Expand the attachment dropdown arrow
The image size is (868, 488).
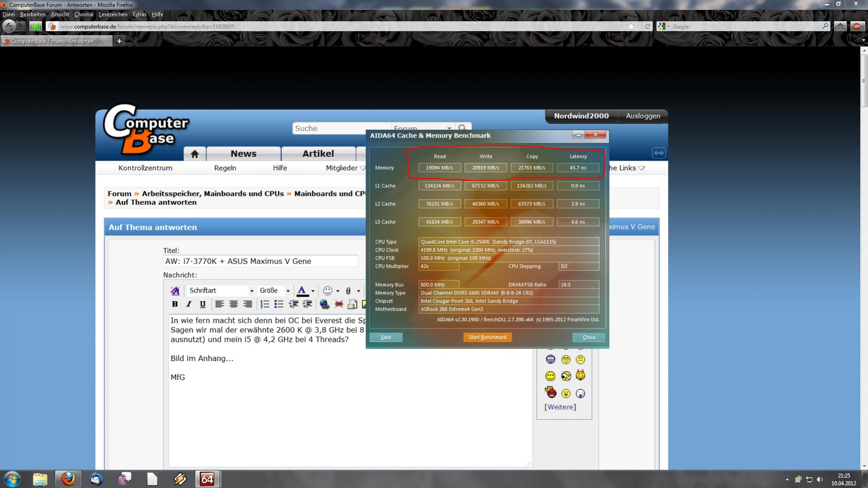358,291
